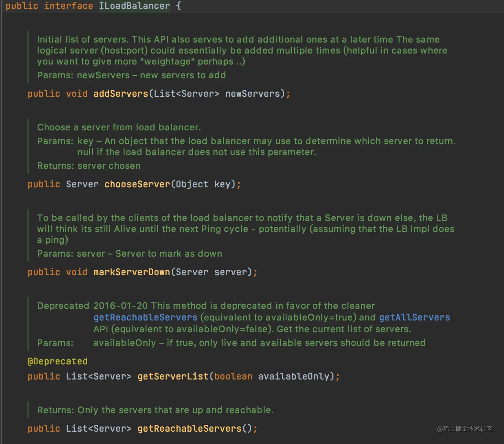Click the newServers parameter in addServers
Viewport: 504px width, 444px height.
tap(252, 94)
